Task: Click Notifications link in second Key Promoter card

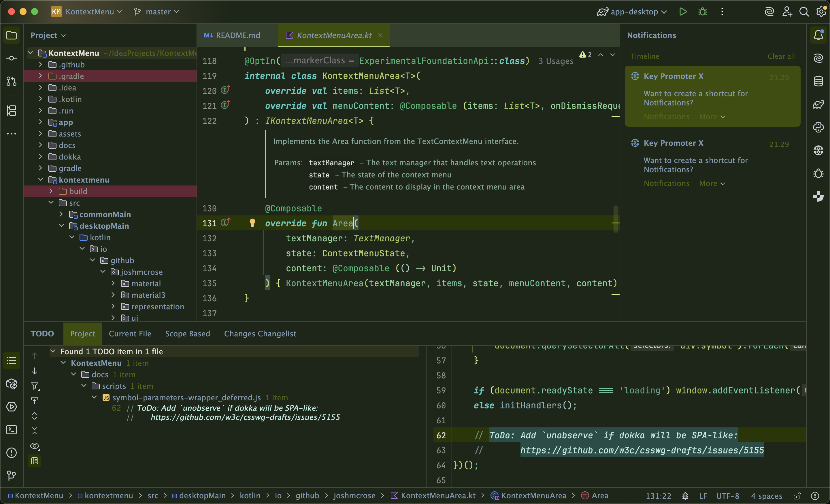Action: click(666, 183)
